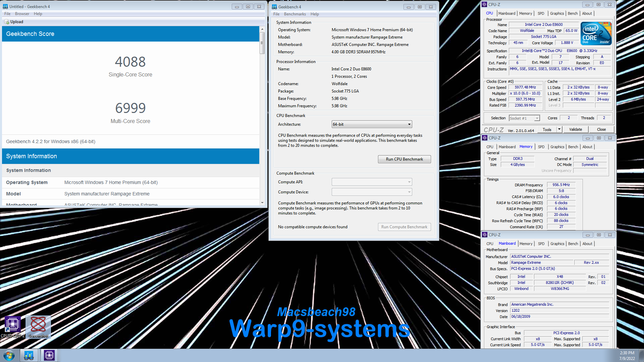
Task: Click the Core Voltage value 1.888 V
Action: [x=567, y=43]
